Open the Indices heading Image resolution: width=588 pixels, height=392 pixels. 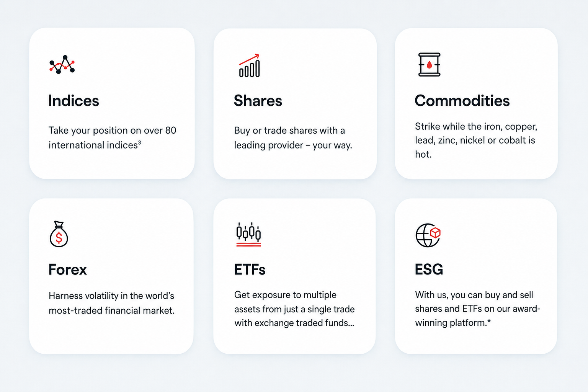(73, 101)
